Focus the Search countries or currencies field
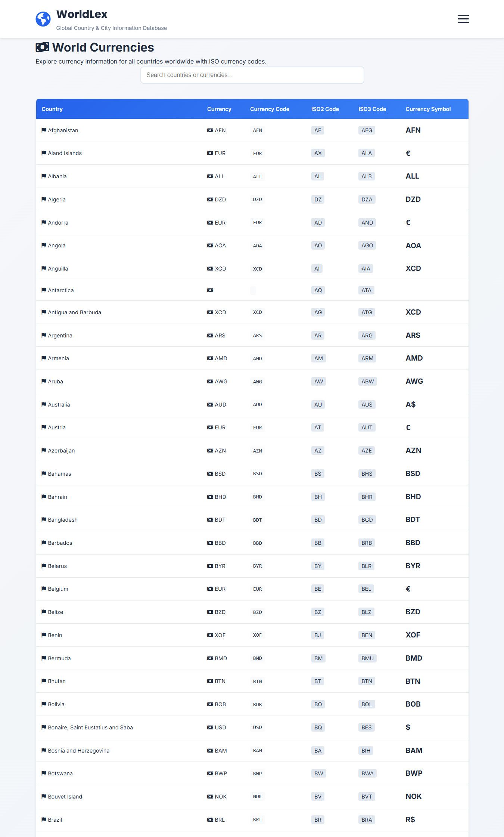Image resolution: width=504 pixels, height=837 pixels. [252, 75]
